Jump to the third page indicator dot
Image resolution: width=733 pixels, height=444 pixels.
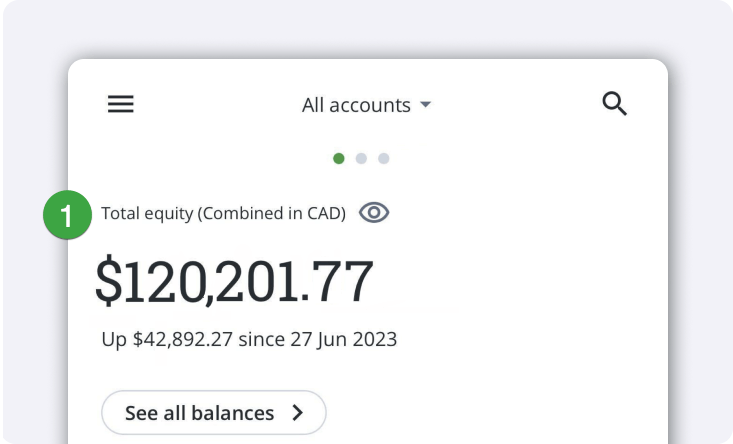click(x=383, y=158)
